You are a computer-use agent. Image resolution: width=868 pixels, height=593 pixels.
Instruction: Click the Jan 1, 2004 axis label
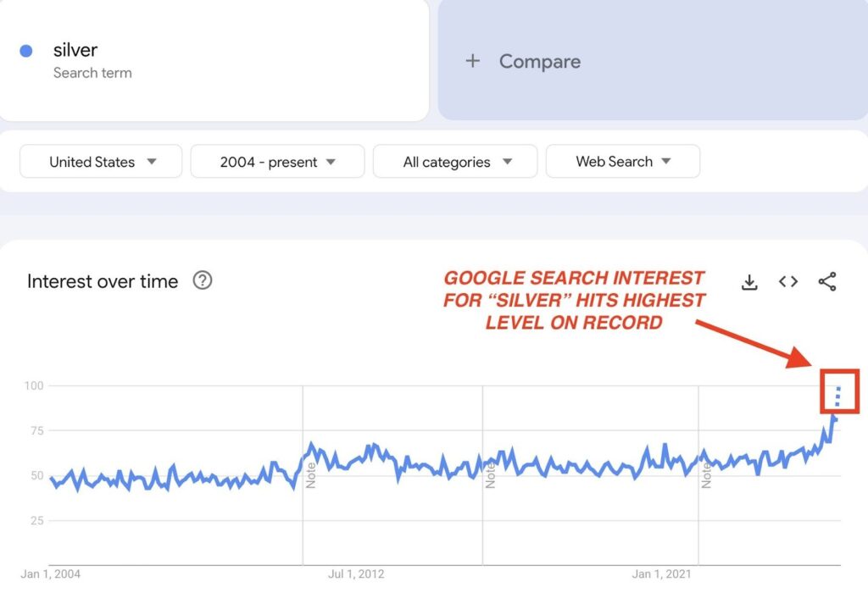[51, 574]
